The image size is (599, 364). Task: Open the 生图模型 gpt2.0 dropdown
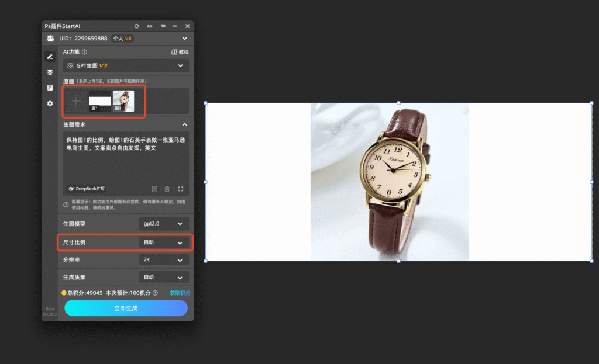pyautogui.click(x=164, y=224)
